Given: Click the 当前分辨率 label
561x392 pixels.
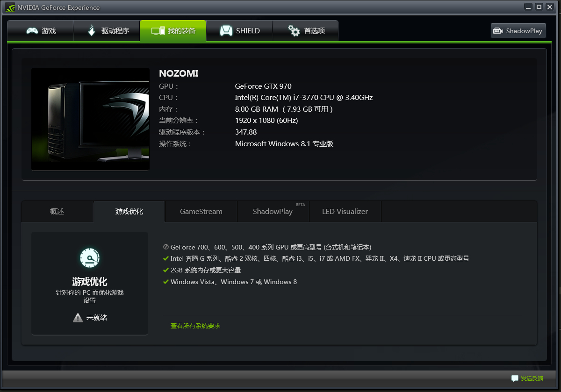Looking at the screenshot, I should click(x=179, y=121).
